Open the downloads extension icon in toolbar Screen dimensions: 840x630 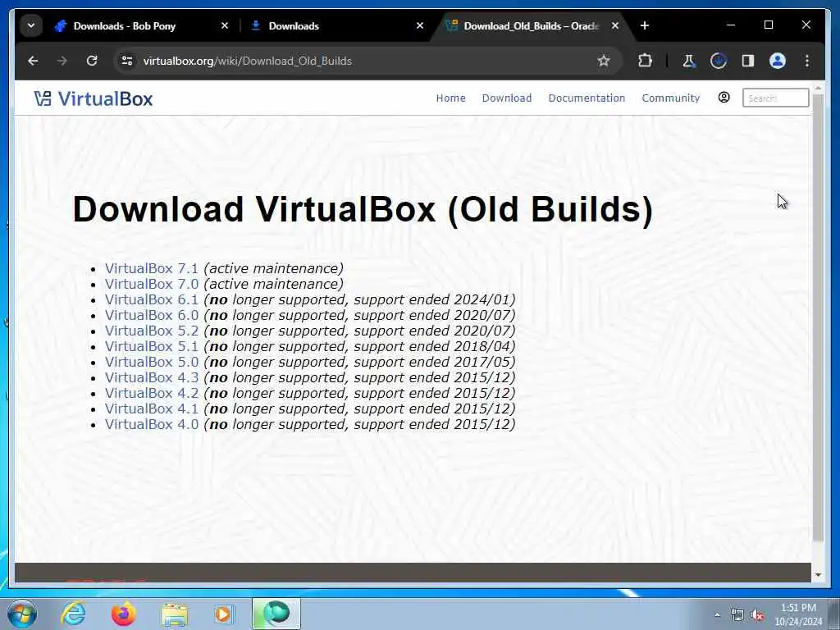[x=719, y=61]
